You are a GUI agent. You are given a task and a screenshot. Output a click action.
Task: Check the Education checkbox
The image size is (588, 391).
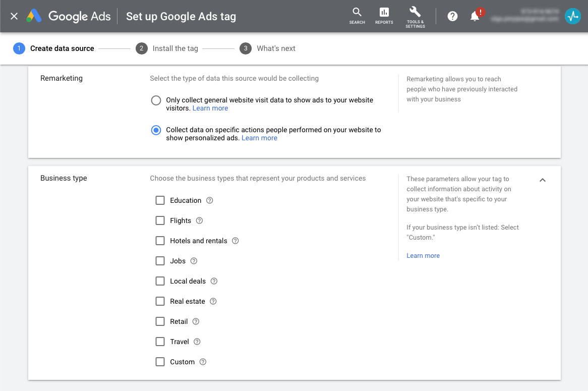pyautogui.click(x=160, y=200)
